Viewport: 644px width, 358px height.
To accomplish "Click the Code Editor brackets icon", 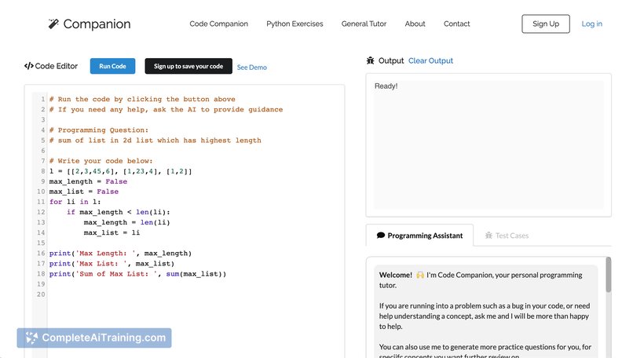I will pyautogui.click(x=29, y=66).
